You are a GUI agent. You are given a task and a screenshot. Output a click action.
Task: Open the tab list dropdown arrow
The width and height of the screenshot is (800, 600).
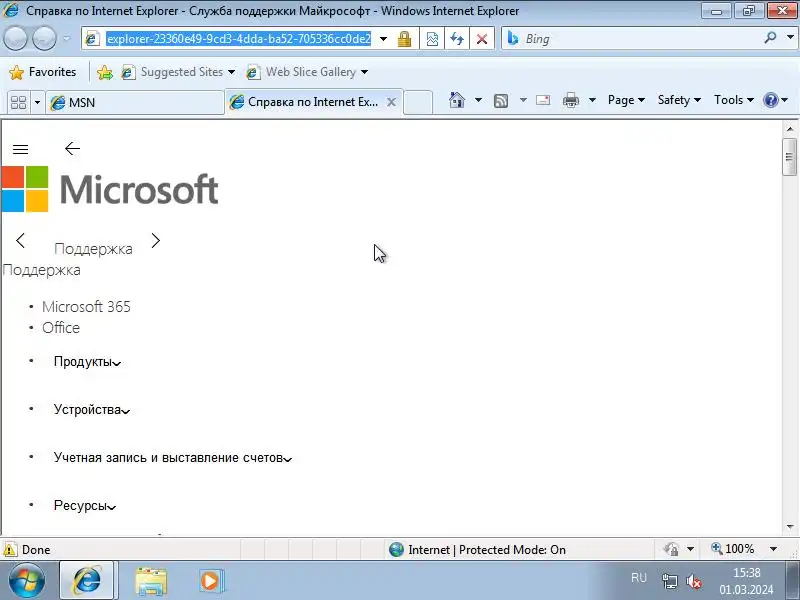[37, 103]
